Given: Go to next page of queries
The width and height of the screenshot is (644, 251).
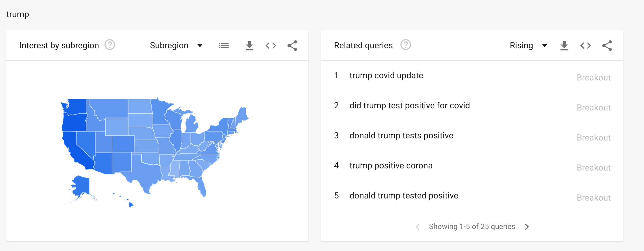Looking at the screenshot, I should pyautogui.click(x=527, y=227).
